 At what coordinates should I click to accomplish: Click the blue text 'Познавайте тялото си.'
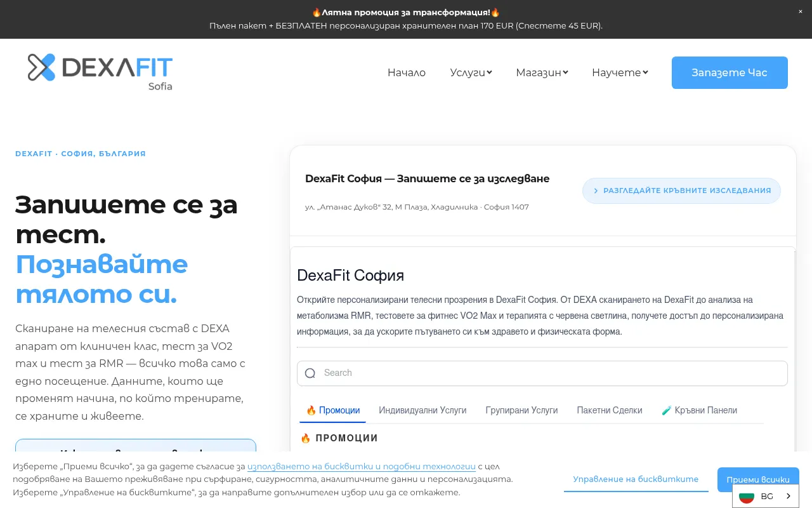point(101,279)
